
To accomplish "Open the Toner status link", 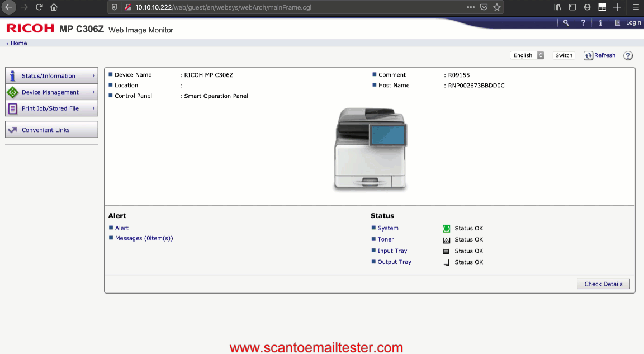I will pyautogui.click(x=386, y=239).
